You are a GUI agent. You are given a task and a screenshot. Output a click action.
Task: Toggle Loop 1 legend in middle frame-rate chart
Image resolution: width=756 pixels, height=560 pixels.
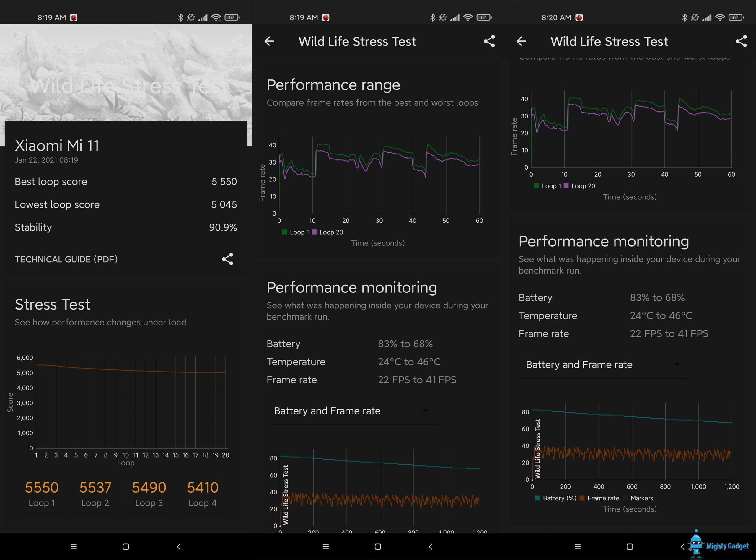pos(296,232)
